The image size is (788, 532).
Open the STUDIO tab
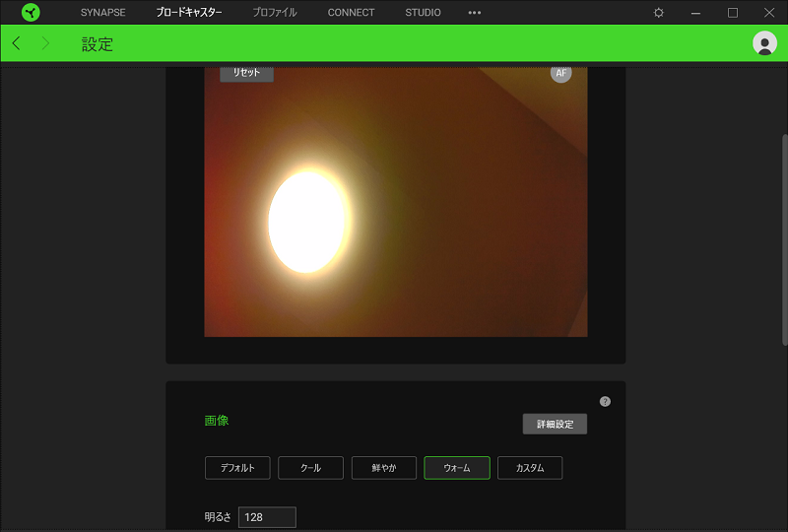423,13
